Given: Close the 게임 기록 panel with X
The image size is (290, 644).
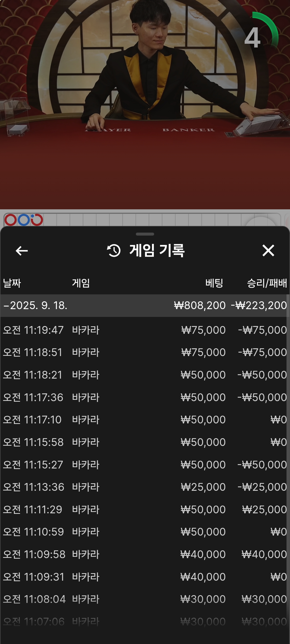Looking at the screenshot, I should pos(268,251).
